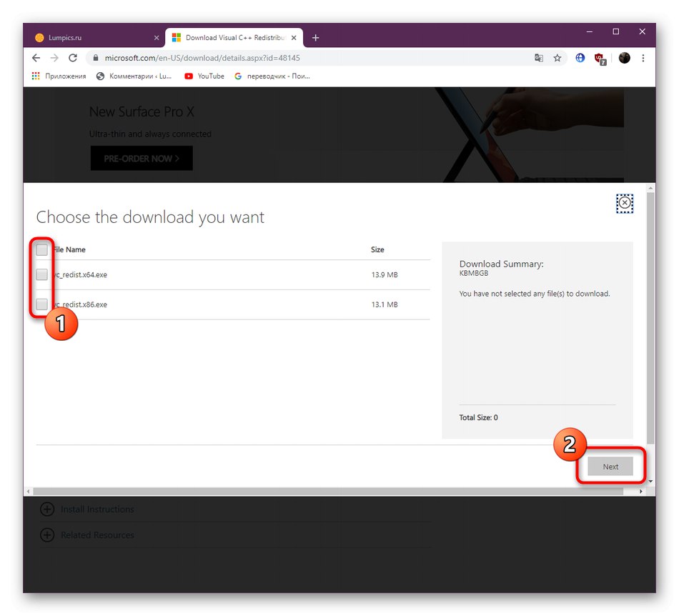Close the Lumpics.ru tab

(157, 38)
